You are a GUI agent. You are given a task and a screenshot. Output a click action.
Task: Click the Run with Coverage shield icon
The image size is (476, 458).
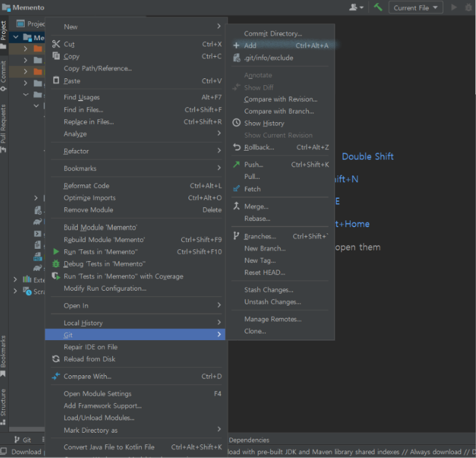coord(56,276)
